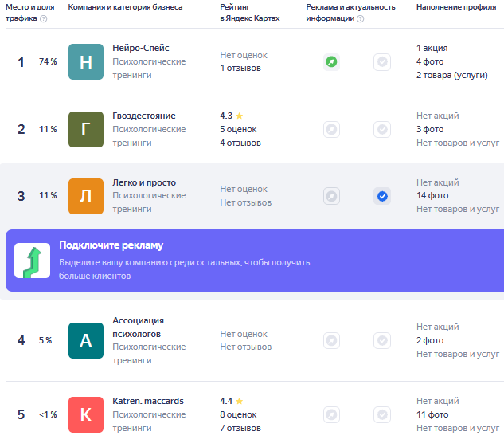Open company name 'Ассоциация психологов'
The width and height of the screenshot is (504, 447).
click(x=138, y=327)
